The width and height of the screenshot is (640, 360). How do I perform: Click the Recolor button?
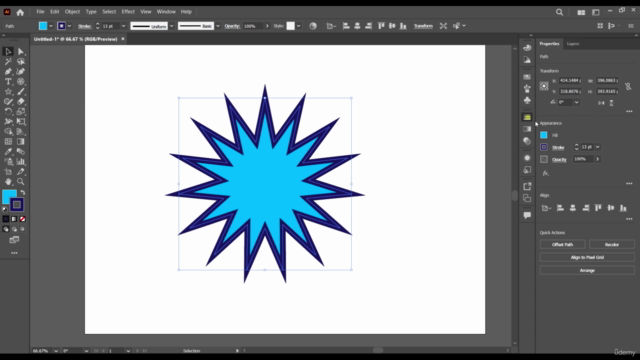pyautogui.click(x=612, y=244)
